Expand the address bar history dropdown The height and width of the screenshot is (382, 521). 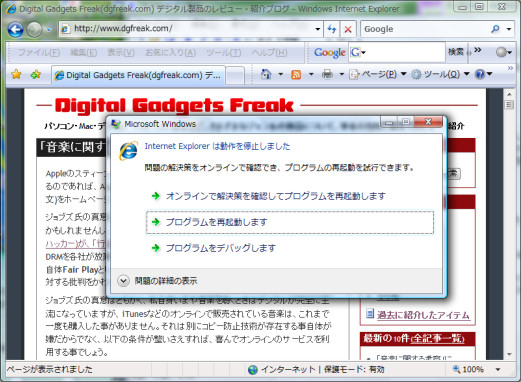point(318,29)
